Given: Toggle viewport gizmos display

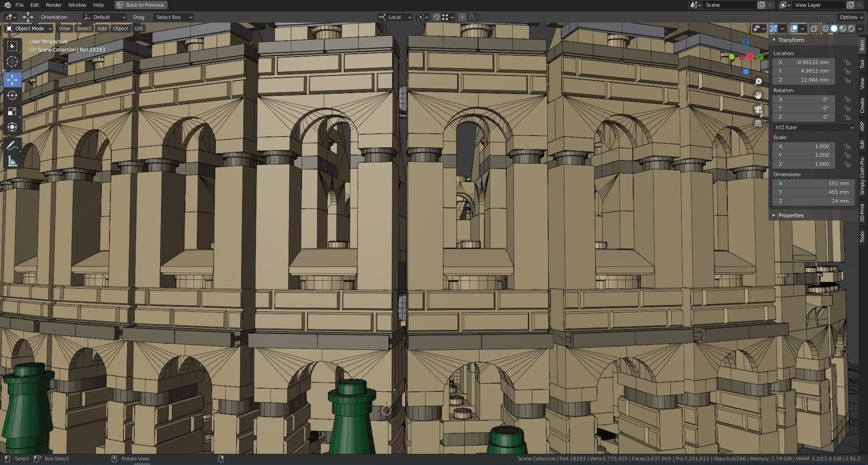Looking at the screenshot, I should click(773, 28).
